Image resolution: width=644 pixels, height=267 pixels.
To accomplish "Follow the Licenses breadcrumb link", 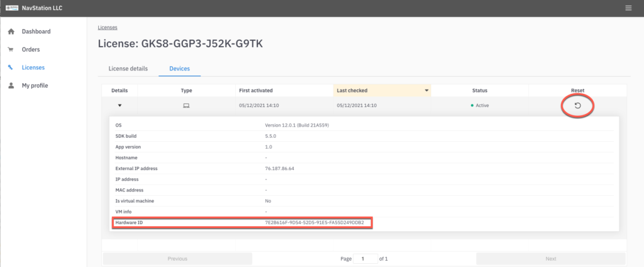I will coord(108,28).
